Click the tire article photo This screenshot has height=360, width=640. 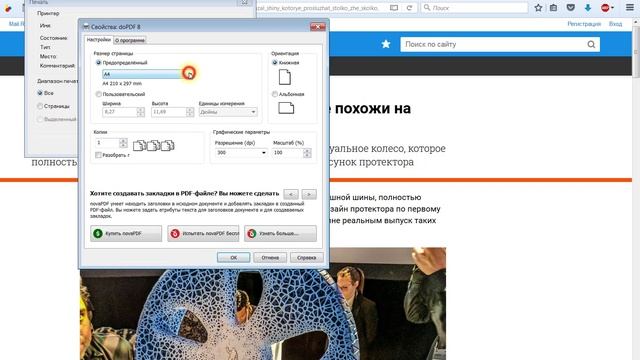point(262,304)
